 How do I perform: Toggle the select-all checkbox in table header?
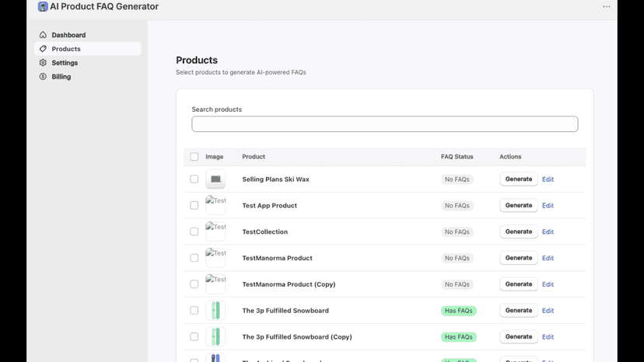point(194,157)
